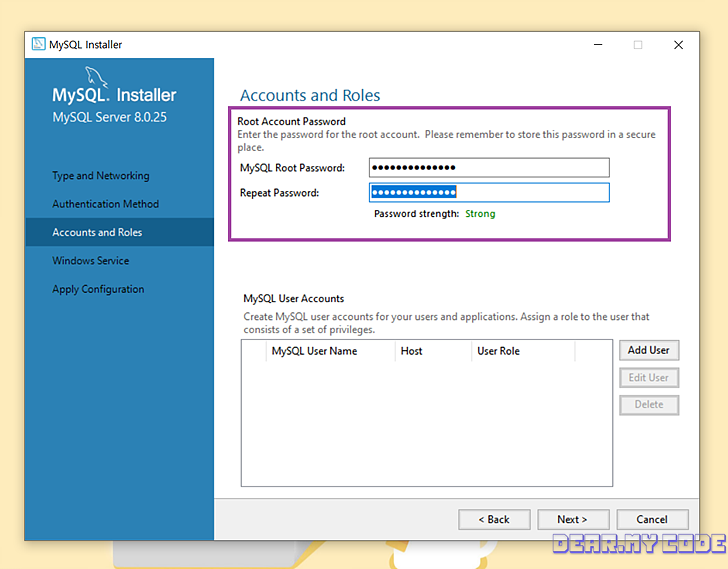Screen dimensions: 728x569
Task: Open the Windows Service step
Action: pos(91,261)
